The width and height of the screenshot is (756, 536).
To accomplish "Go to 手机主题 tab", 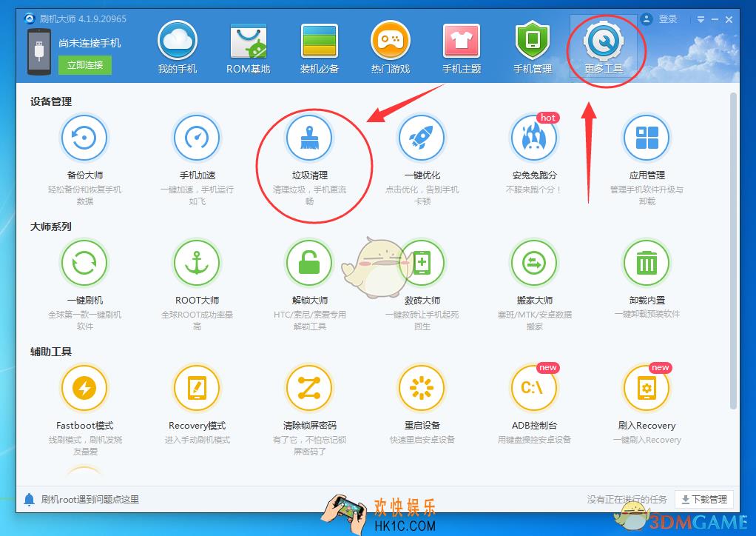I will point(462,47).
